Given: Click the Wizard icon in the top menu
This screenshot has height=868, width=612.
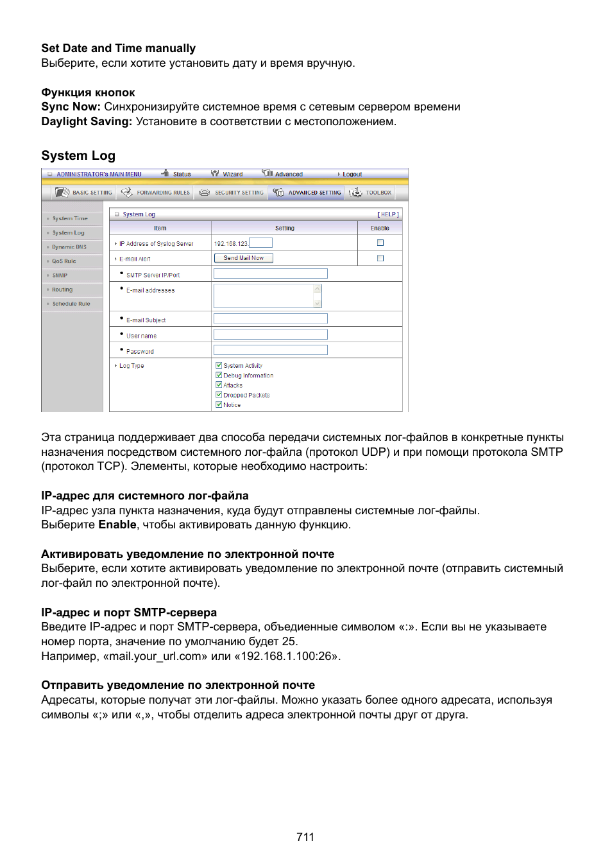Looking at the screenshot, I should pos(215,173).
